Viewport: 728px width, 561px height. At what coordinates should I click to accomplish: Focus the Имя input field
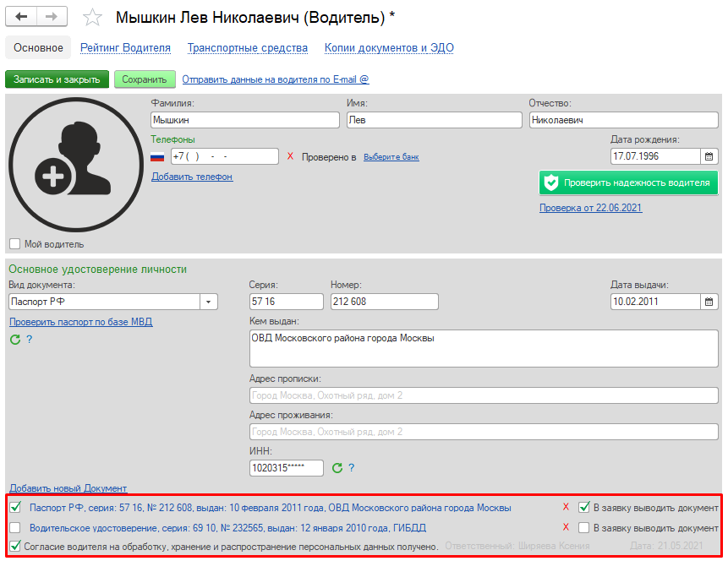pos(435,120)
